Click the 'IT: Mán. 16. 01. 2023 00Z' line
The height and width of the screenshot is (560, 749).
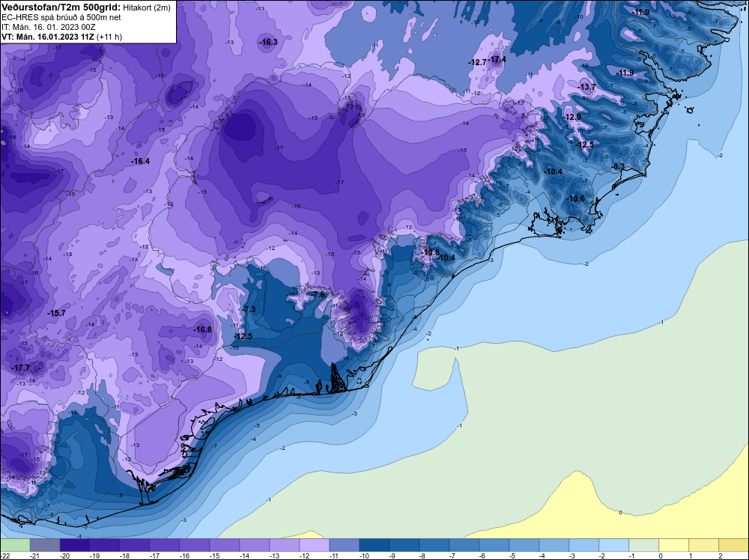(x=49, y=27)
